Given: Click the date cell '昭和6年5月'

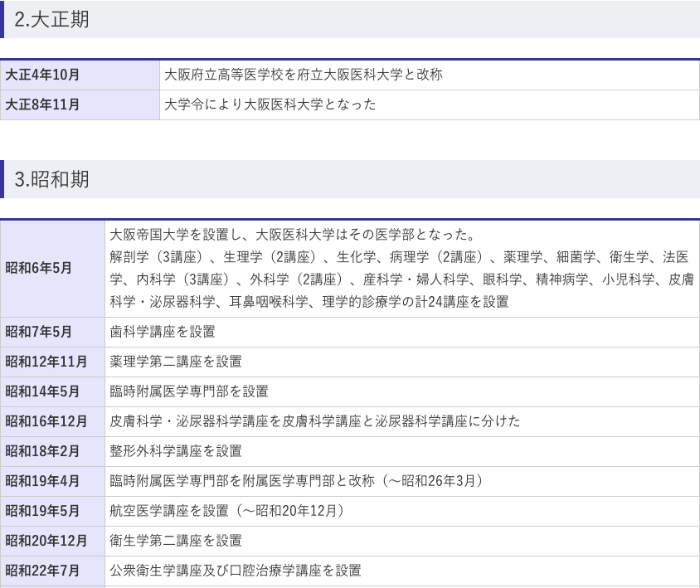Looking at the screenshot, I should pyautogui.click(x=53, y=269).
